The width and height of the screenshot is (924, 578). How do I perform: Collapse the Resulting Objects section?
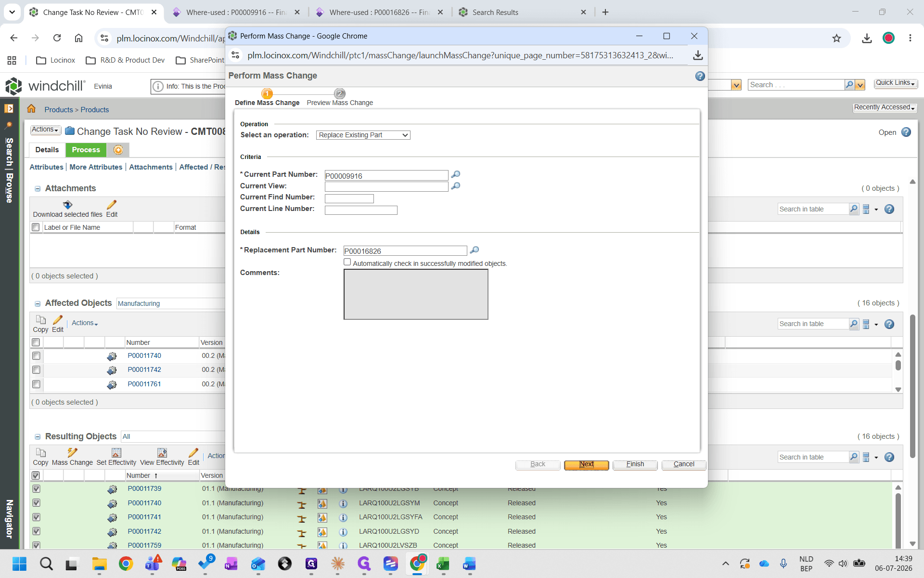pyautogui.click(x=38, y=437)
